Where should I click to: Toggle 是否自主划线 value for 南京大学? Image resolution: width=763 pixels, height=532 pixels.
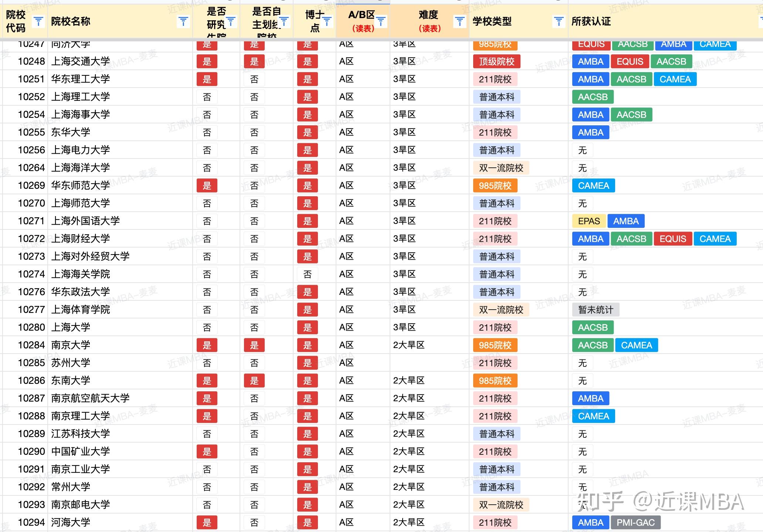point(254,345)
